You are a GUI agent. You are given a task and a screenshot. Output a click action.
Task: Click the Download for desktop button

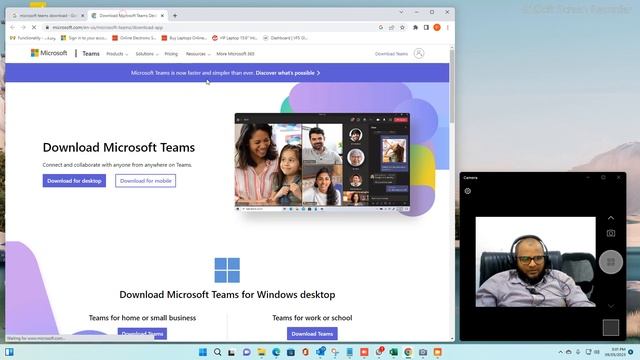[74, 181]
